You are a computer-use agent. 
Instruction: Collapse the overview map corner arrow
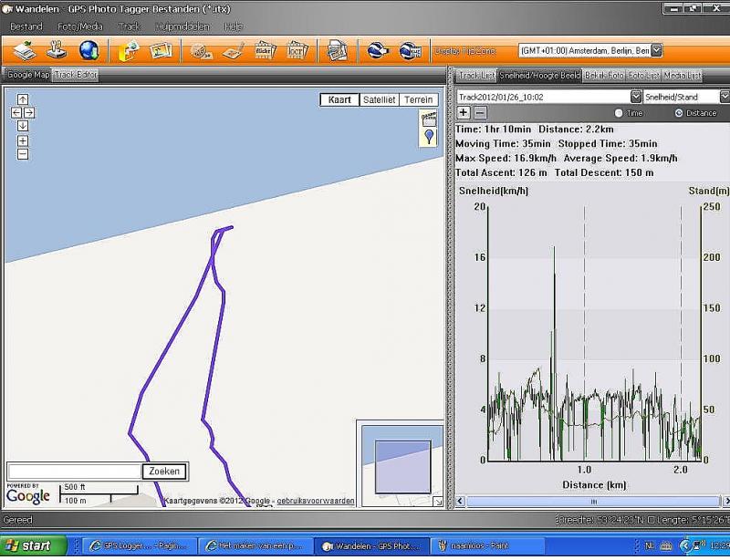pyautogui.click(x=438, y=502)
